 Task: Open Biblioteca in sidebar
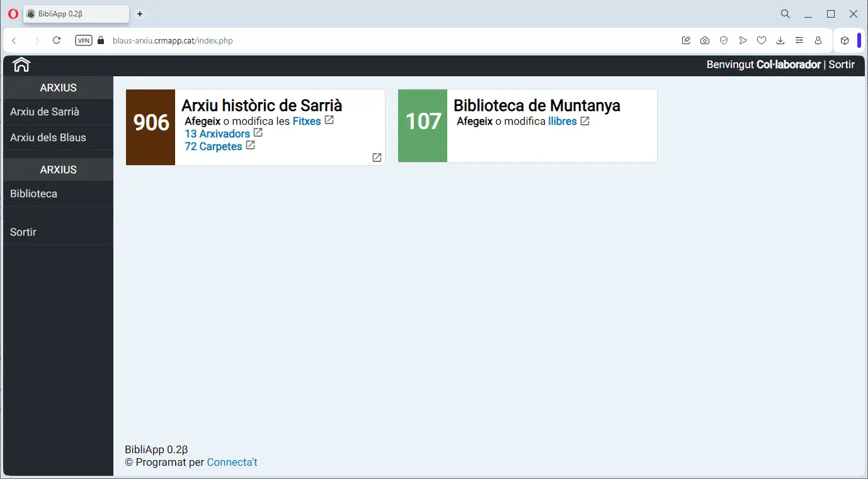point(58,193)
